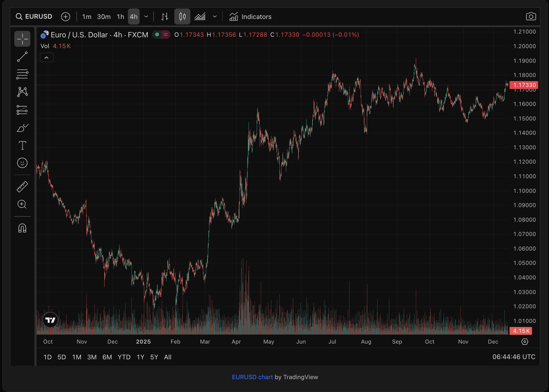Open the XABCD pattern tools
Viewport: 549px width, 392px height.
click(x=22, y=92)
